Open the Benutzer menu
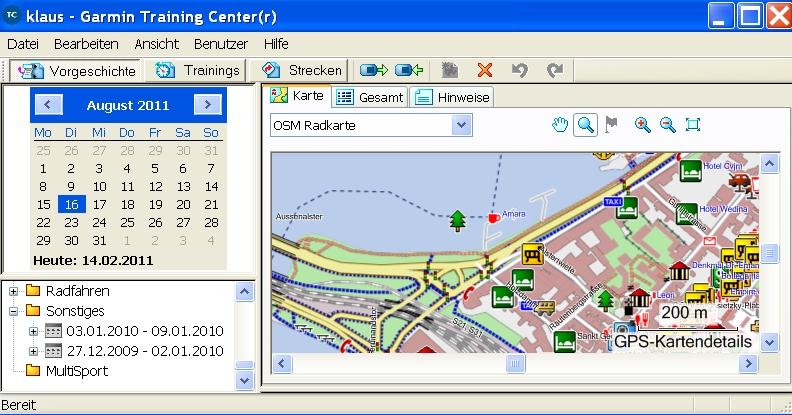Viewport: 792px width, 415px height. [221, 44]
